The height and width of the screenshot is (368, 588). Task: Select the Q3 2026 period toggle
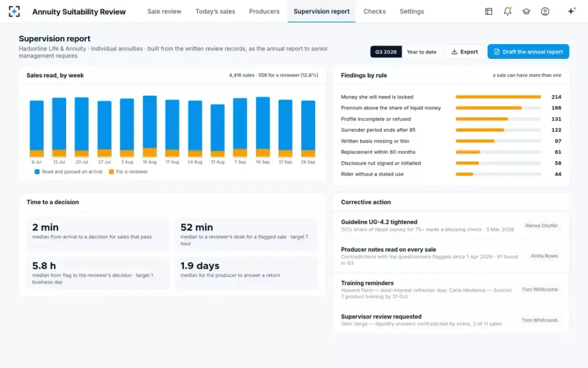[386, 52]
